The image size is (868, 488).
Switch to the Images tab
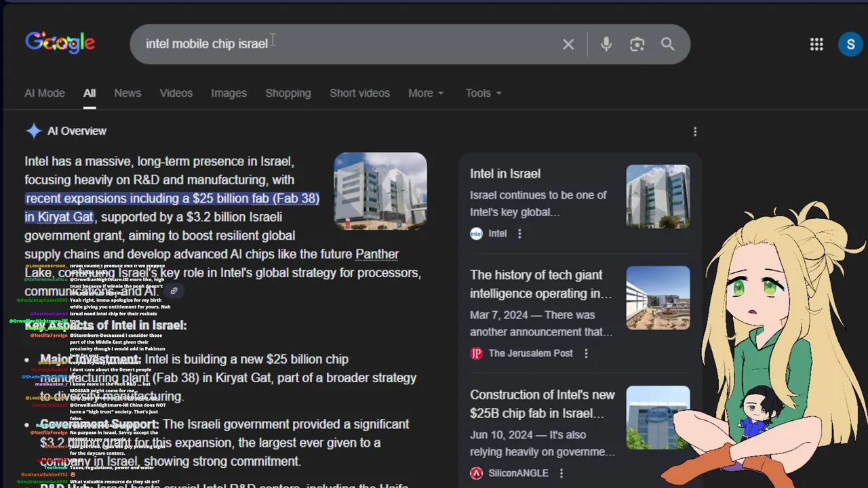point(229,94)
